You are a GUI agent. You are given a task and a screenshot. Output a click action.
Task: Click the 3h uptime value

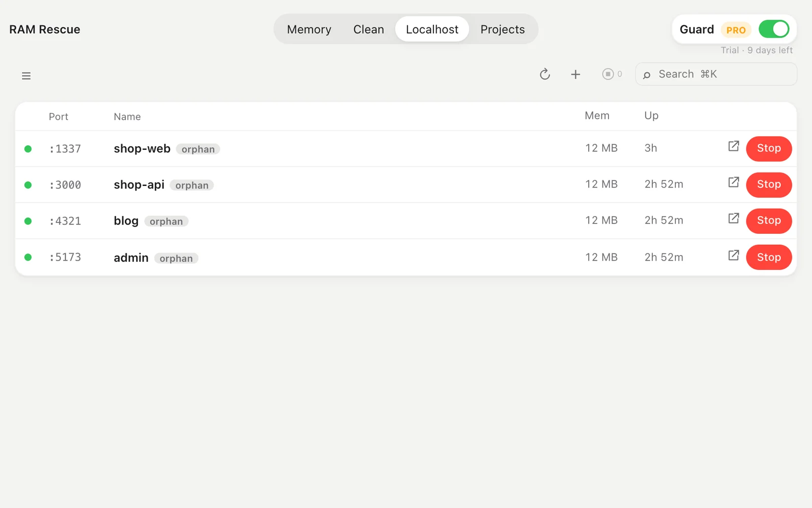pos(651,148)
